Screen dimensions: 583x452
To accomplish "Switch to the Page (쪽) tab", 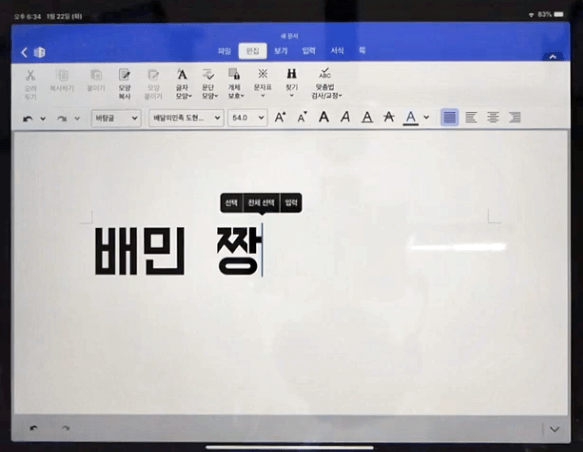I will (362, 51).
